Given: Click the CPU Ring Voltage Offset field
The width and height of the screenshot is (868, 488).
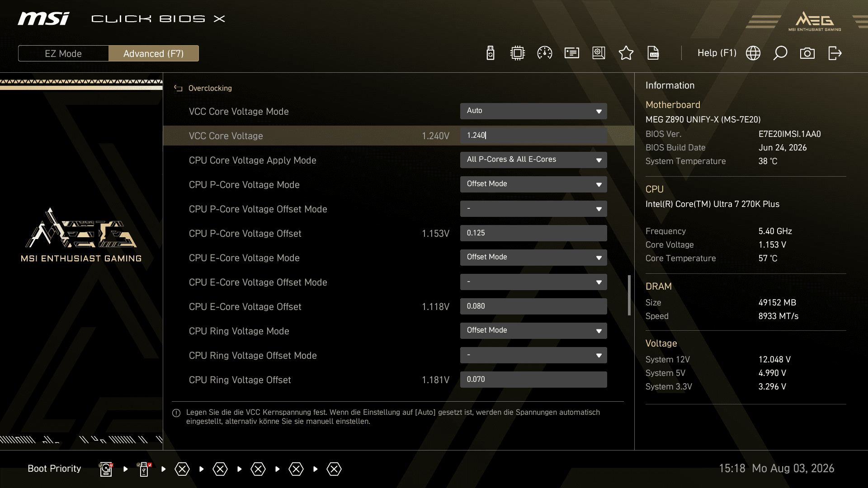Looking at the screenshot, I should pos(533,380).
